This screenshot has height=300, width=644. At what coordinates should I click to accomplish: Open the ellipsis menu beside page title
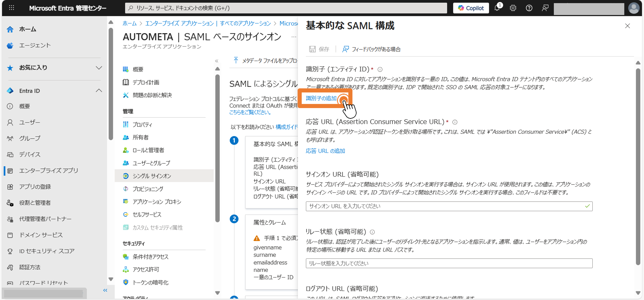294,37
